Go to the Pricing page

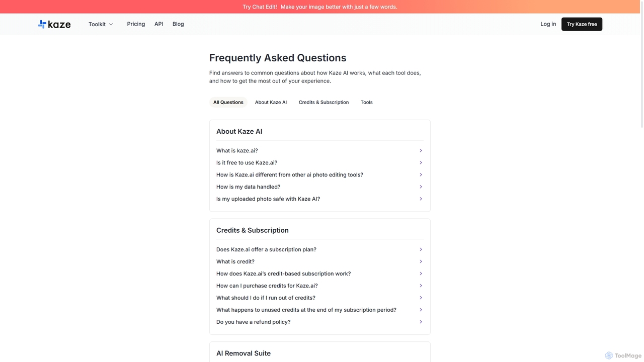(x=136, y=24)
